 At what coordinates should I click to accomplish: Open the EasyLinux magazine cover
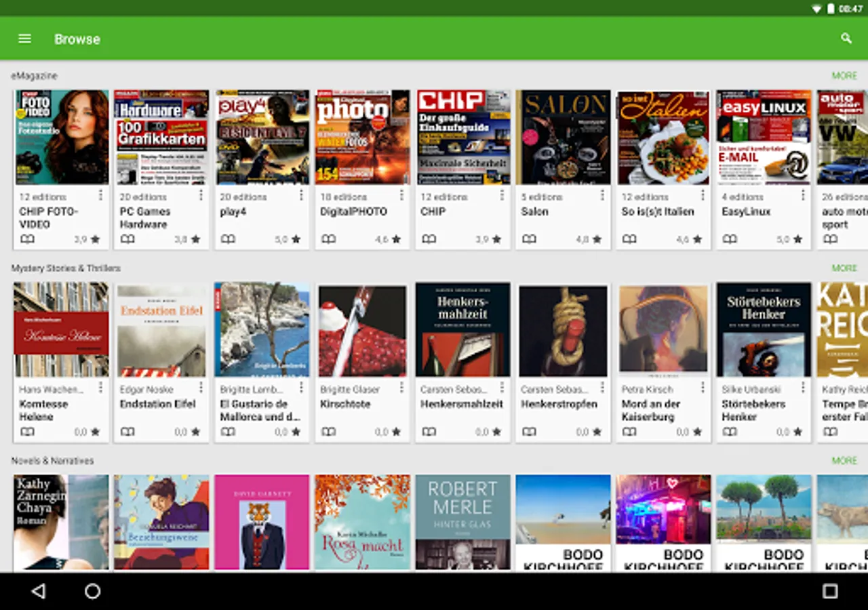click(x=764, y=137)
